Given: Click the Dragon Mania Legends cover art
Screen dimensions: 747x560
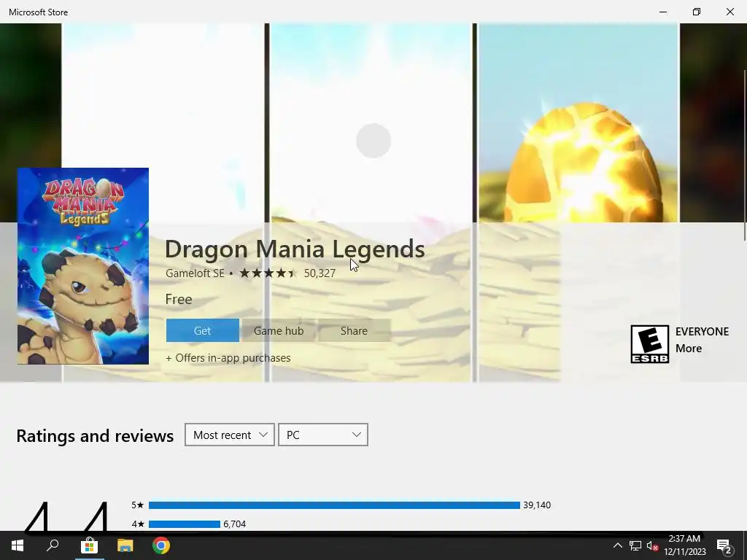Looking at the screenshot, I should click(x=83, y=265).
